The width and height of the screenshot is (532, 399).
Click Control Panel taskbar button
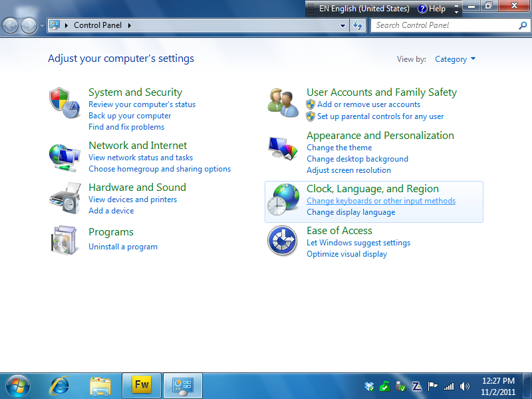[183, 386]
